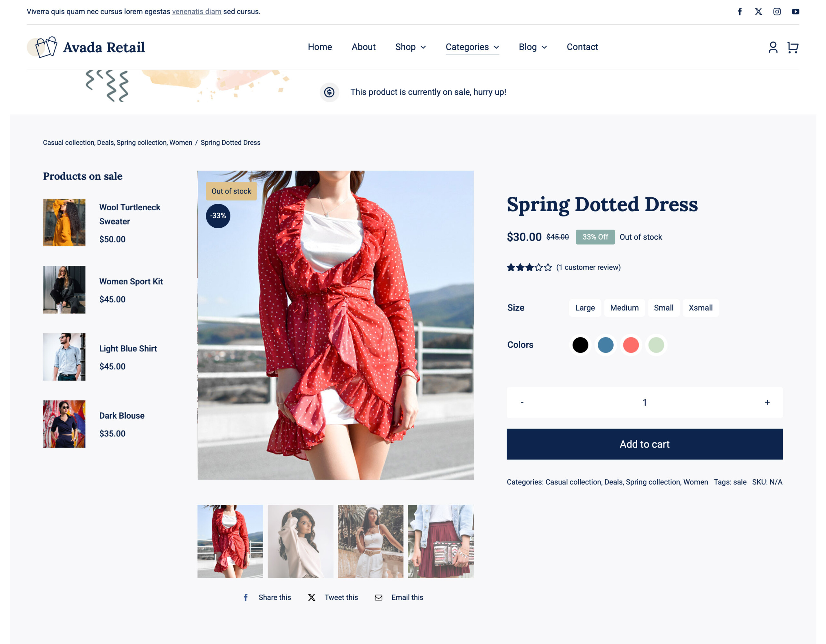Select the Large size option
Screen dimensions: 826x644
(x=585, y=308)
